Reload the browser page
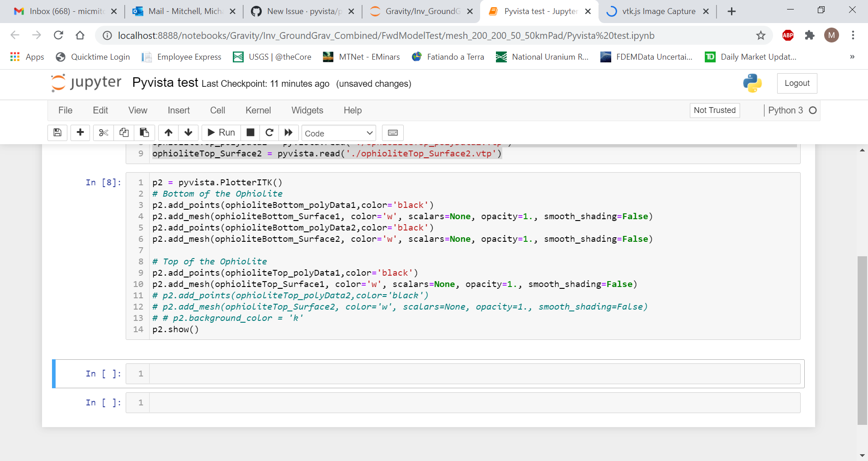This screenshot has width=868, height=461. coord(58,35)
